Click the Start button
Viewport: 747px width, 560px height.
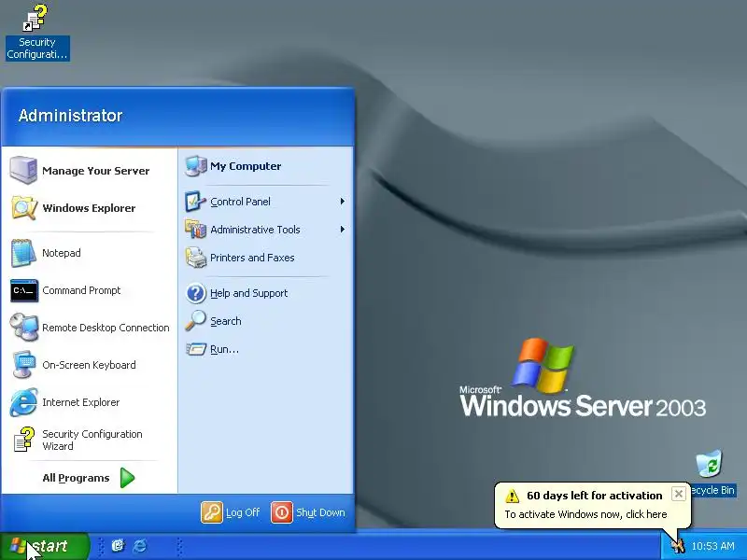[x=45, y=546]
